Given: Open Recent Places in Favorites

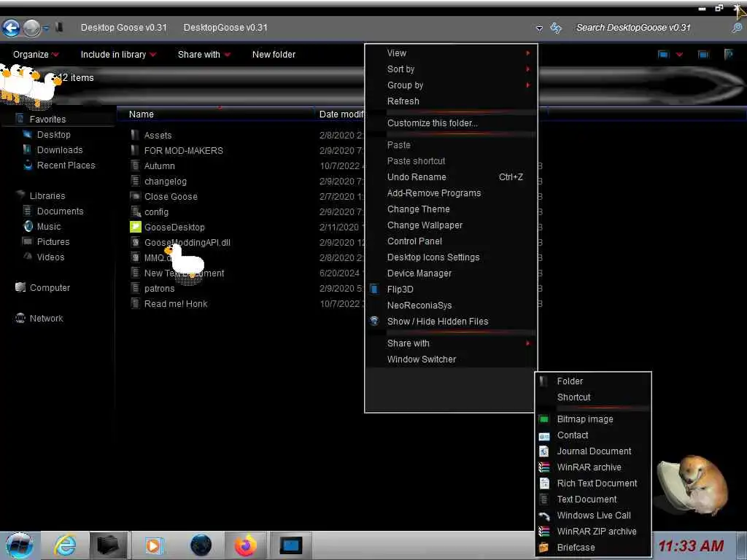Looking at the screenshot, I should coord(66,166).
